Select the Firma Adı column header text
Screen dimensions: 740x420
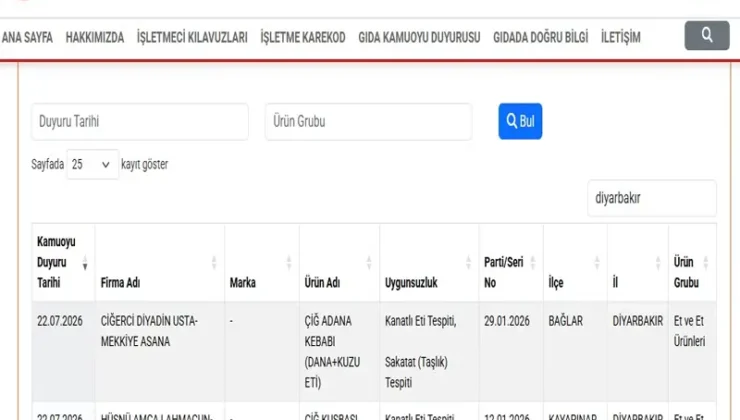(x=120, y=283)
